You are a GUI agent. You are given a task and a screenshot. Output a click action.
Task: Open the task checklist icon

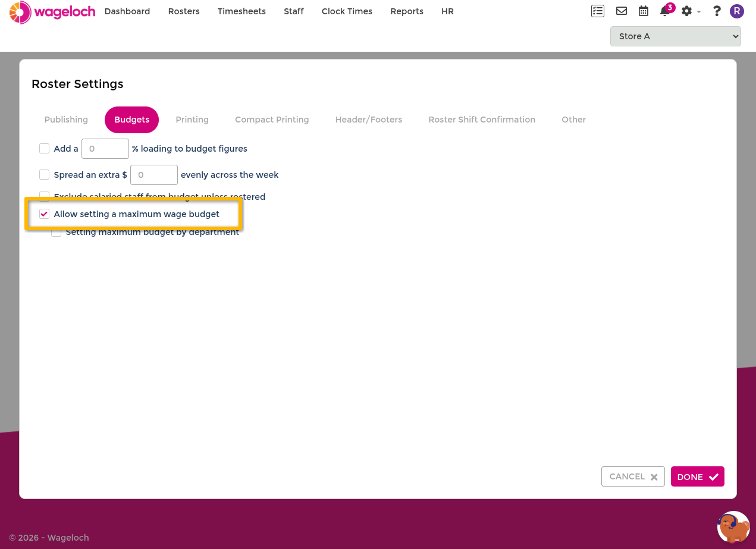(598, 11)
